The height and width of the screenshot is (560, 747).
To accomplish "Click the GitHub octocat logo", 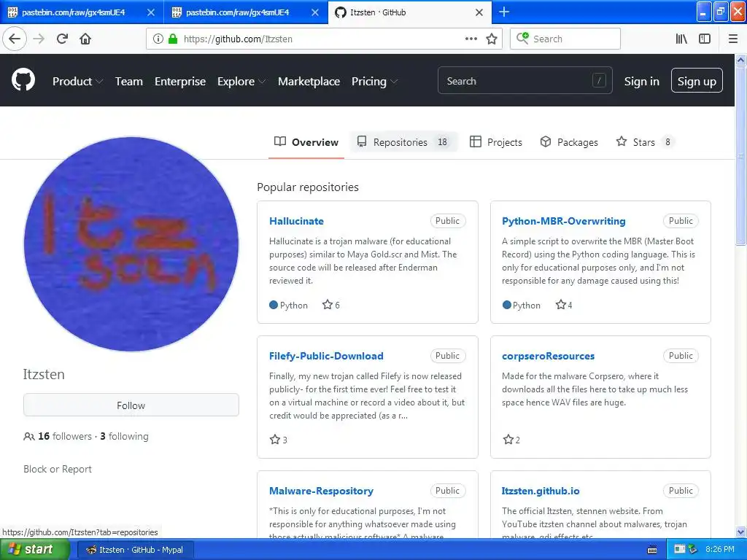I will [x=23, y=79].
